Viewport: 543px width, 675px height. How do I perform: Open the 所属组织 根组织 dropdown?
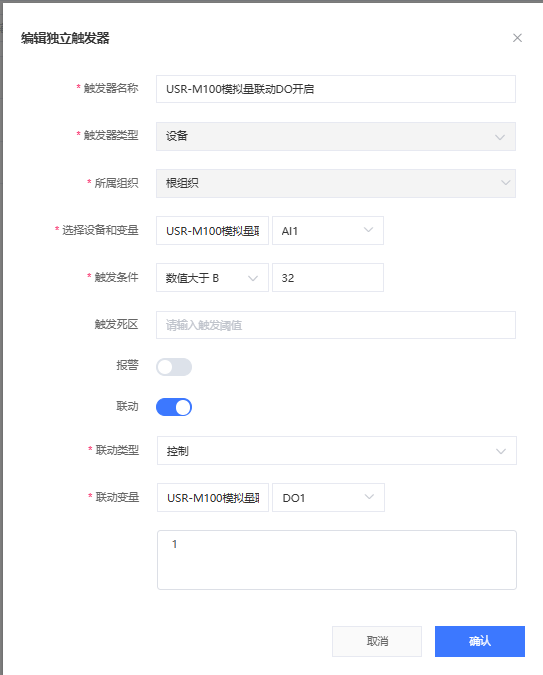coord(336,183)
